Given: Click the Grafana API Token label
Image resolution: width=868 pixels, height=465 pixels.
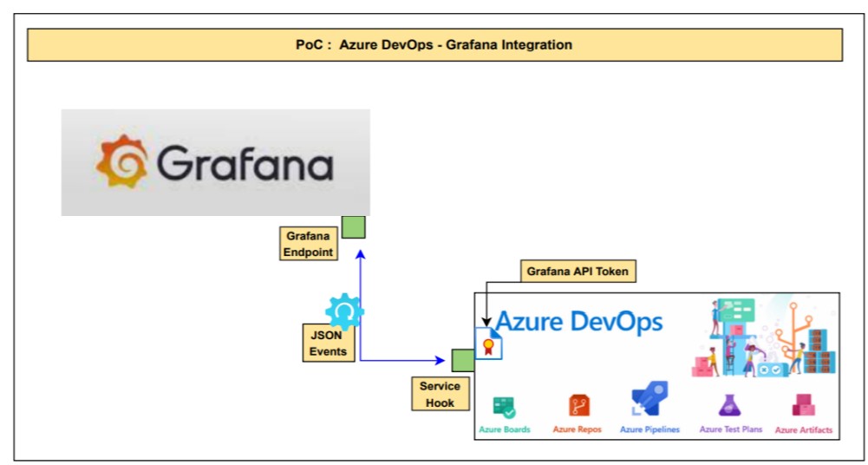Looking at the screenshot, I should click(x=578, y=272).
